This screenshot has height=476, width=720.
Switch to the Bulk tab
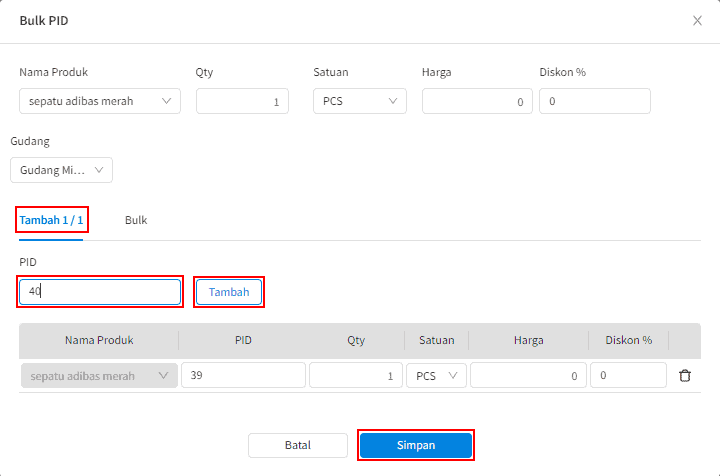(x=136, y=220)
